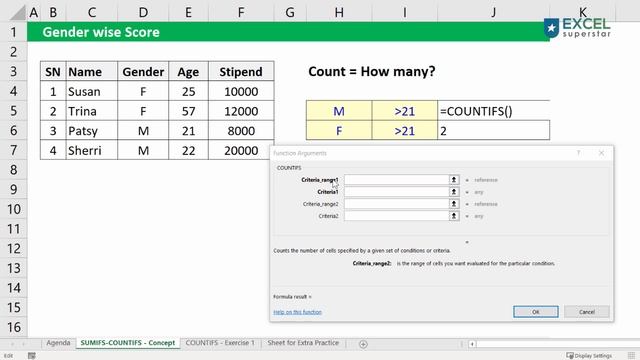
Task: Collapse dialog button for Criteria1 field
Action: pos(453,192)
